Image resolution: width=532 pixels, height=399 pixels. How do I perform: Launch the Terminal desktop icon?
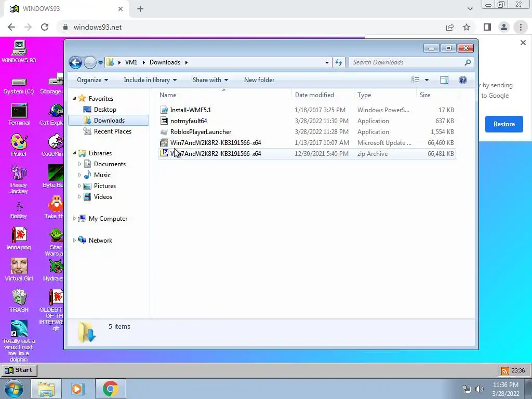[19, 115]
